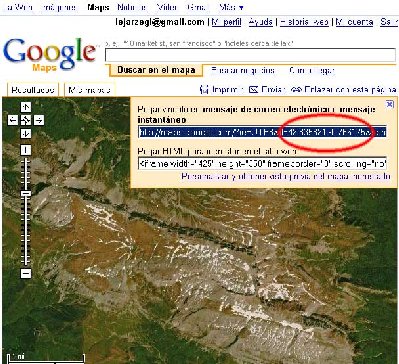This screenshot has width=399, height=364.
Task: Click Enlazar con esta página link
Action: pyautogui.click(x=351, y=90)
